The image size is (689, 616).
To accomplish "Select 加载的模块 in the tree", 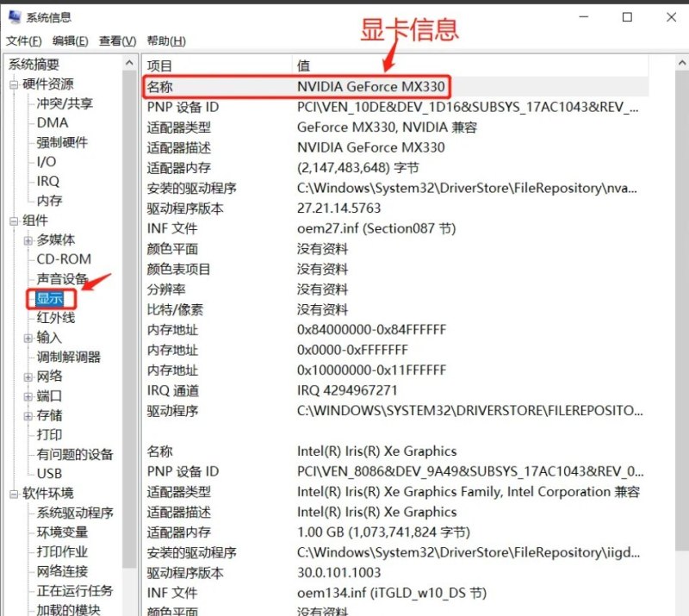I will 69,610.
